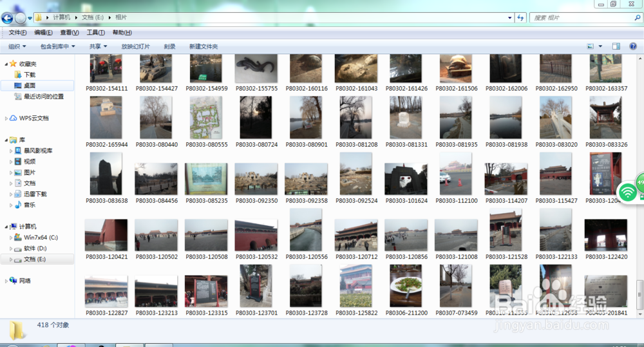Click the search magnifier icon
Image resolution: width=644 pixels, height=347 pixels.
[637, 17]
